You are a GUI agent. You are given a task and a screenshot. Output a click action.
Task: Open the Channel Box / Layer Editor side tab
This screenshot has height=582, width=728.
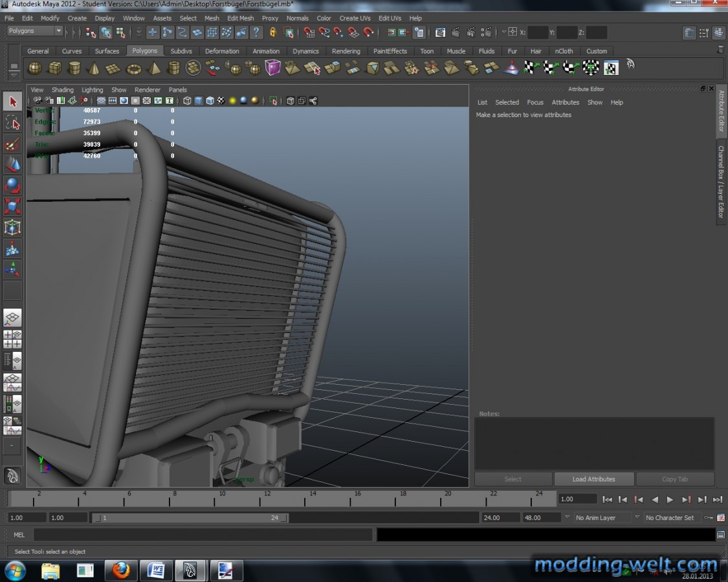[x=721, y=182]
